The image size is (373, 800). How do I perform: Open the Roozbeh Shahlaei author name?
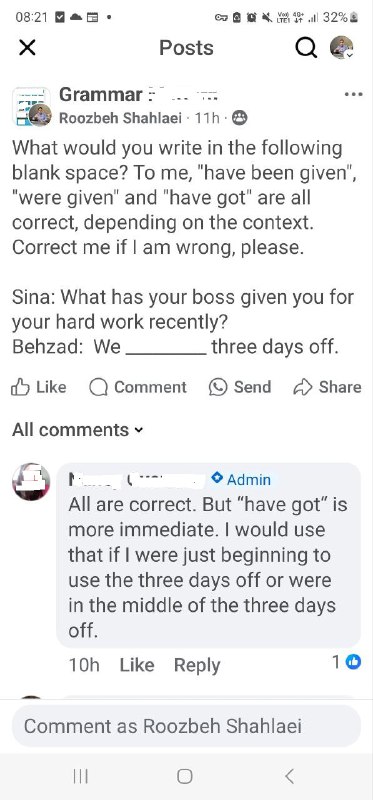click(120, 118)
